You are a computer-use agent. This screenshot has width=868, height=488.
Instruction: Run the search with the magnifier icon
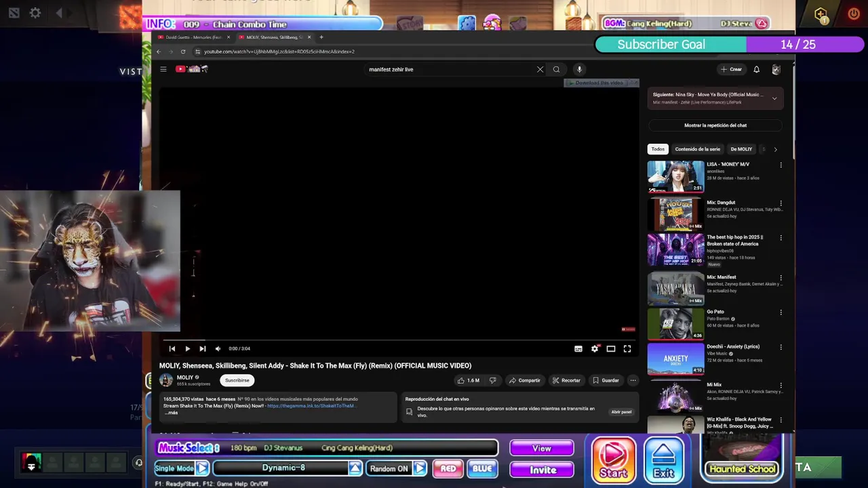(x=556, y=69)
